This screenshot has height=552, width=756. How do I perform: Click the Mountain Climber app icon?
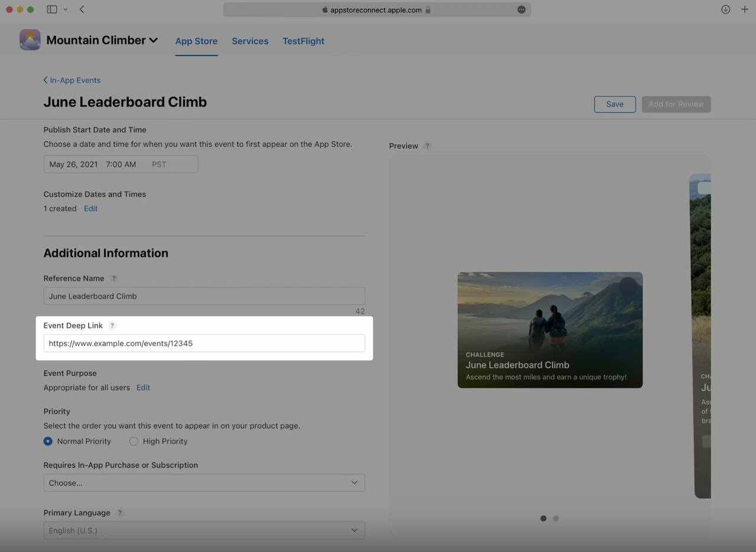coord(30,39)
